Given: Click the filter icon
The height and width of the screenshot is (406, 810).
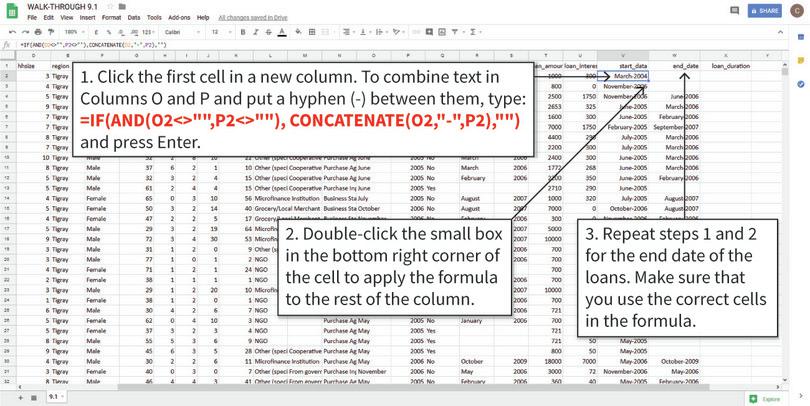Looking at the screenshot, I should point(455,32).
